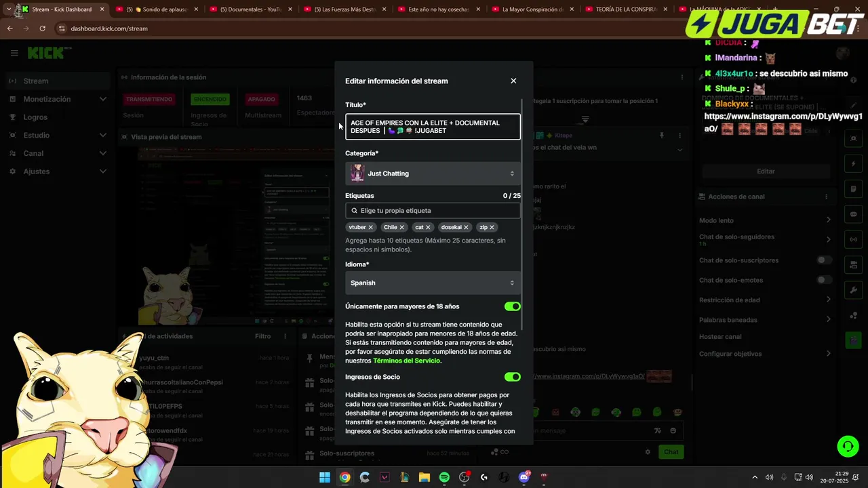Screen dimensions: 868x488
Task: Toggle Chat de solo-emotes
Action: [x=824, y=280]
